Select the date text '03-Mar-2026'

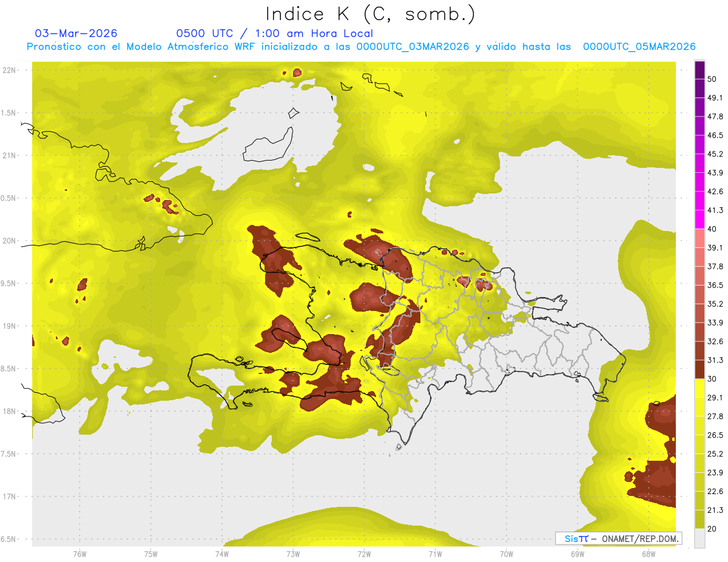coord(76,33)
